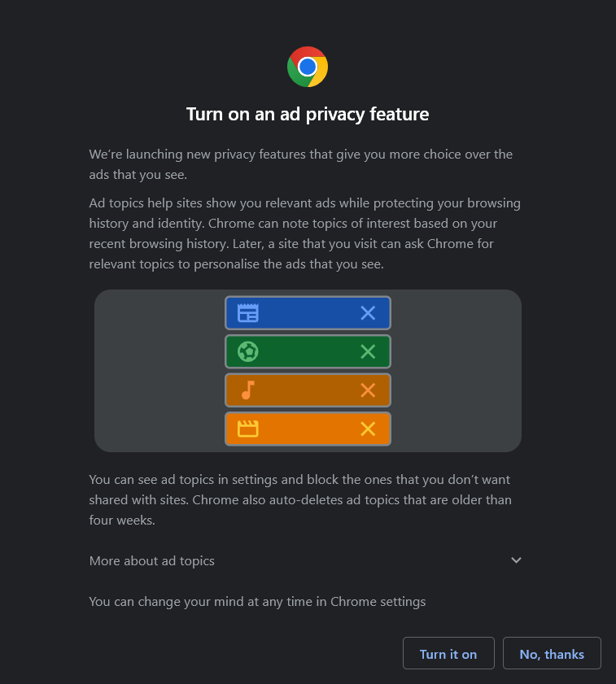Open the 'More about ad topics' section
This screenshot has height=684, width=616.
(152, 560)
